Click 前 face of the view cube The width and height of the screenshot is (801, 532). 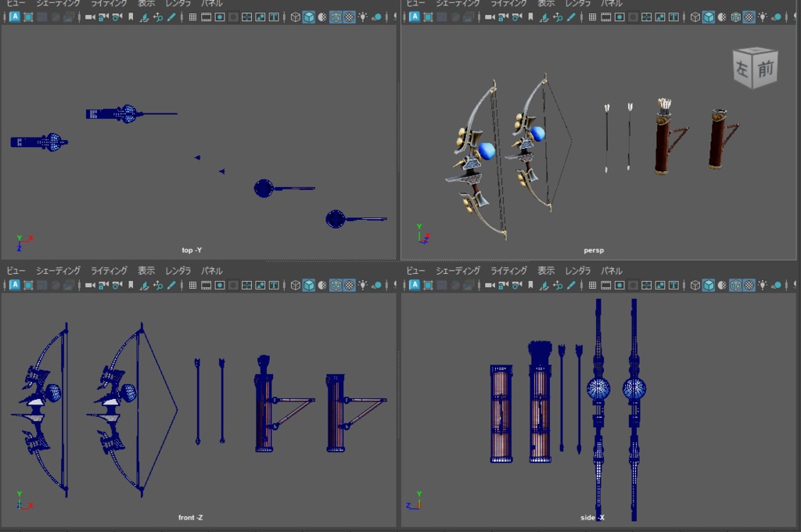point(765,69)
